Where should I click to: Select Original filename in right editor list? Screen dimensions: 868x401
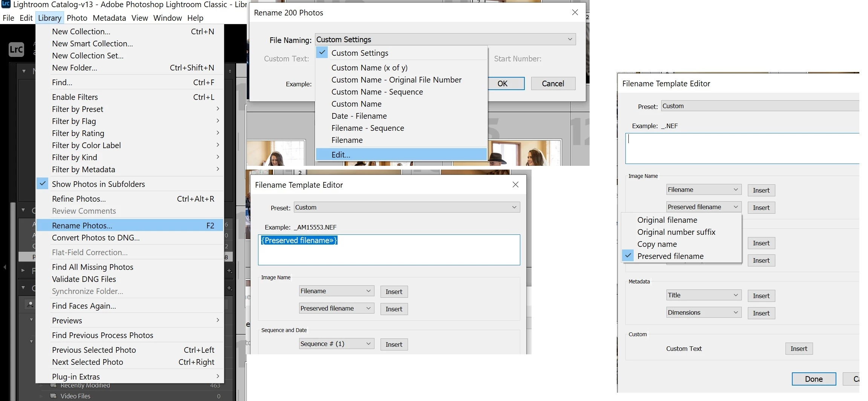[x=682, y=220]
